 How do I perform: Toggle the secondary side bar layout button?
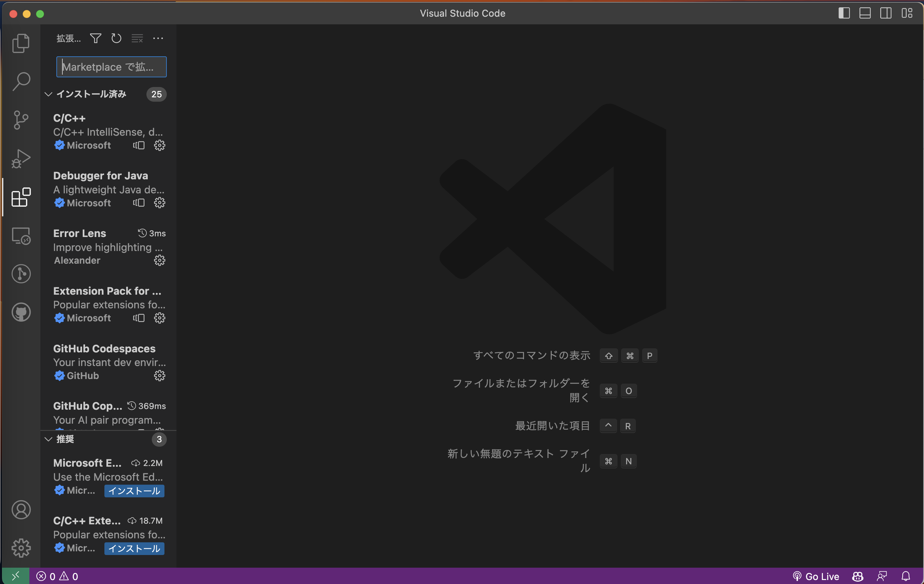pos(886,13)
